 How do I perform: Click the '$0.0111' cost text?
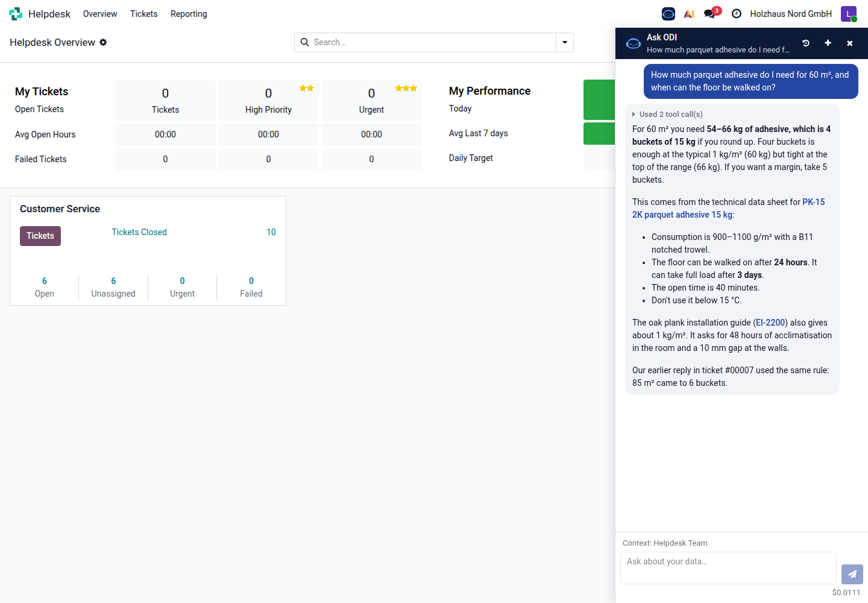point(846,592)
